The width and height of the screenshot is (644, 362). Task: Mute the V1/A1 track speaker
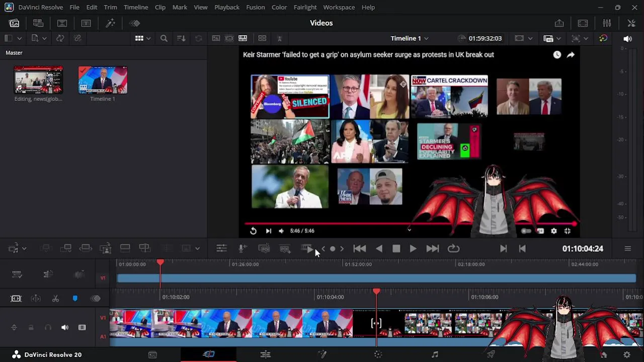pyautogui.click(x=65, y=328)
